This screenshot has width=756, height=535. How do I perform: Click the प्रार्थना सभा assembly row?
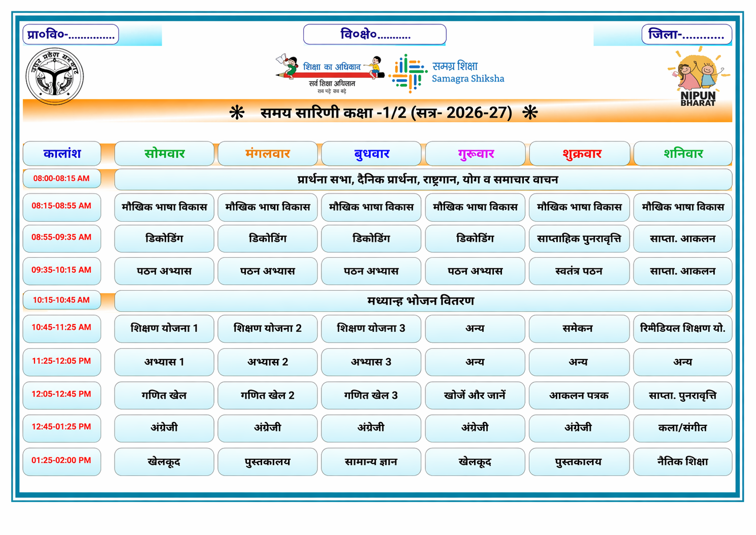[423, 180]
